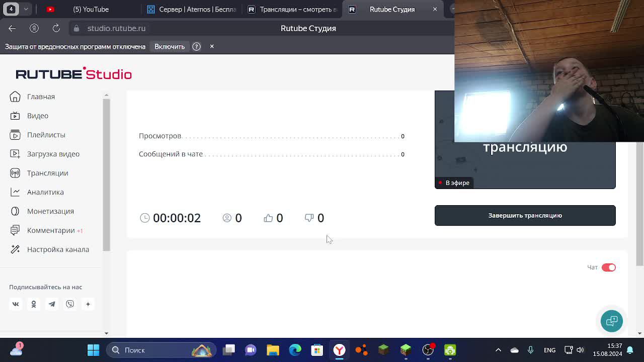End the stream with Завершить трансляцию
Viewport: 644px width, 362px height.
coord(525,215)
